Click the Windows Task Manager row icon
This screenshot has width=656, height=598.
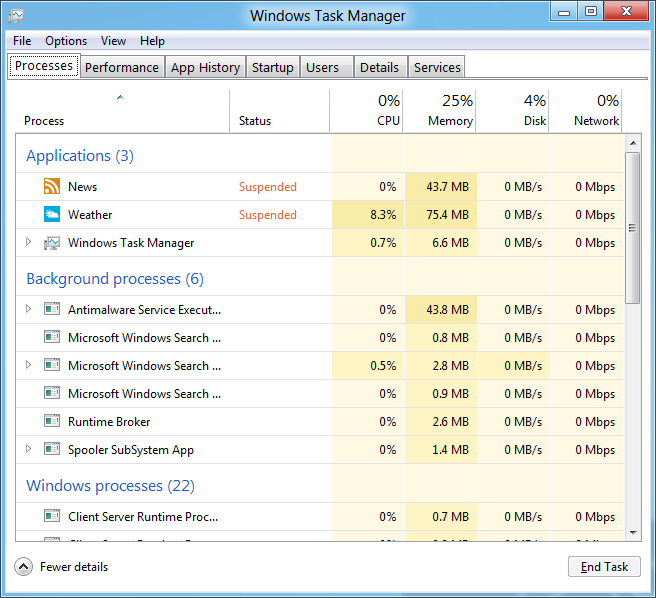pyautogui.click(x=52, y=242)
